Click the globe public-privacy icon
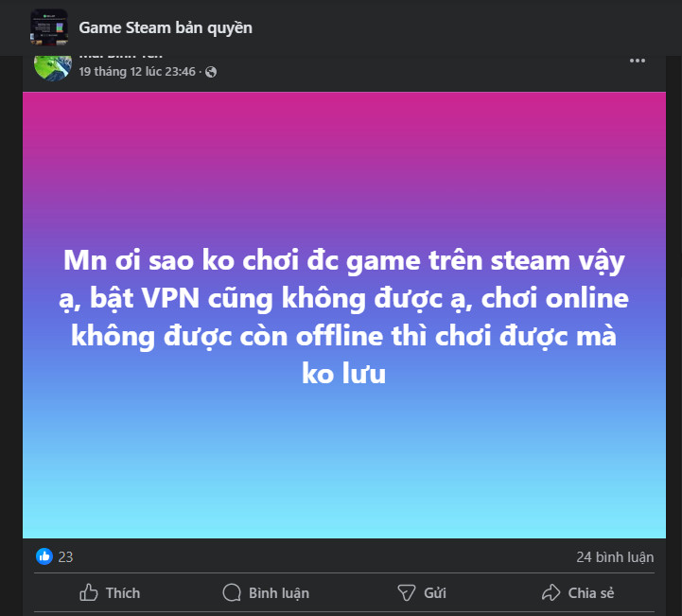 [x=211, y=72]
